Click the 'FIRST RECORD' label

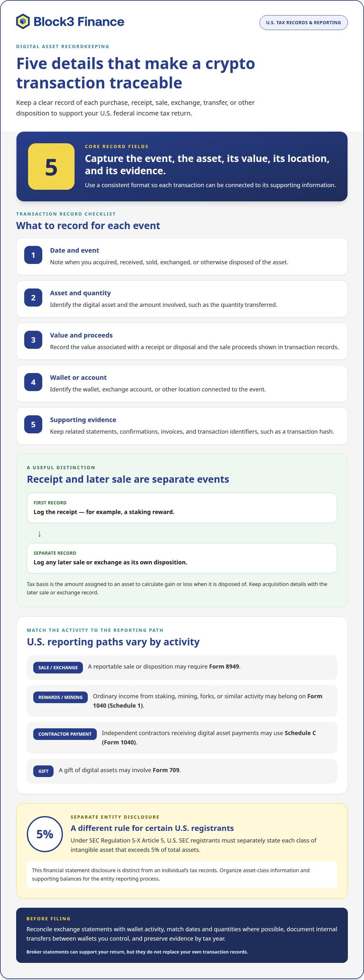(50, 502)
